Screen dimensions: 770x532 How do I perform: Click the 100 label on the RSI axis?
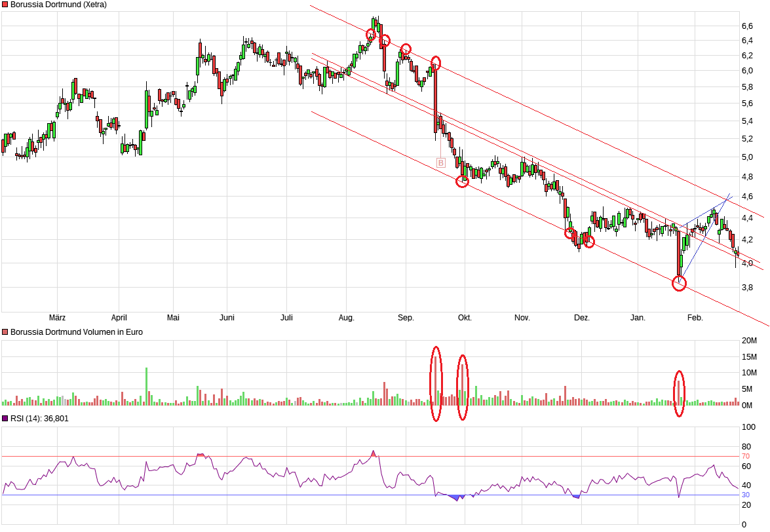749,427
